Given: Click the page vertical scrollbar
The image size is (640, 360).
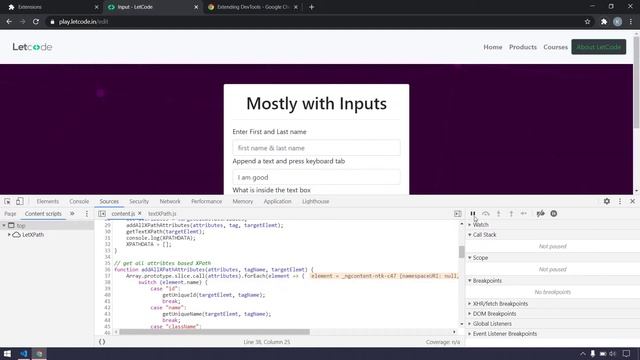Looking at the screenshot, I should pos(636,82).
